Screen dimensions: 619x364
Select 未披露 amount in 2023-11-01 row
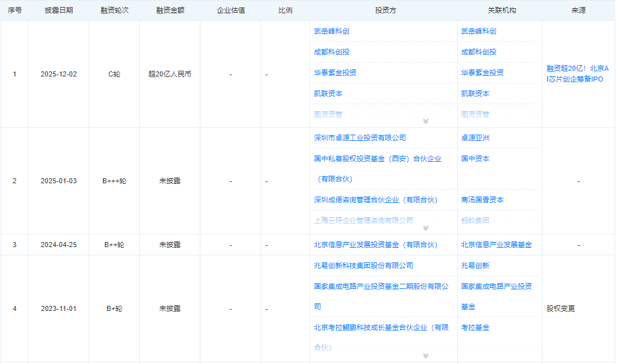170,309
